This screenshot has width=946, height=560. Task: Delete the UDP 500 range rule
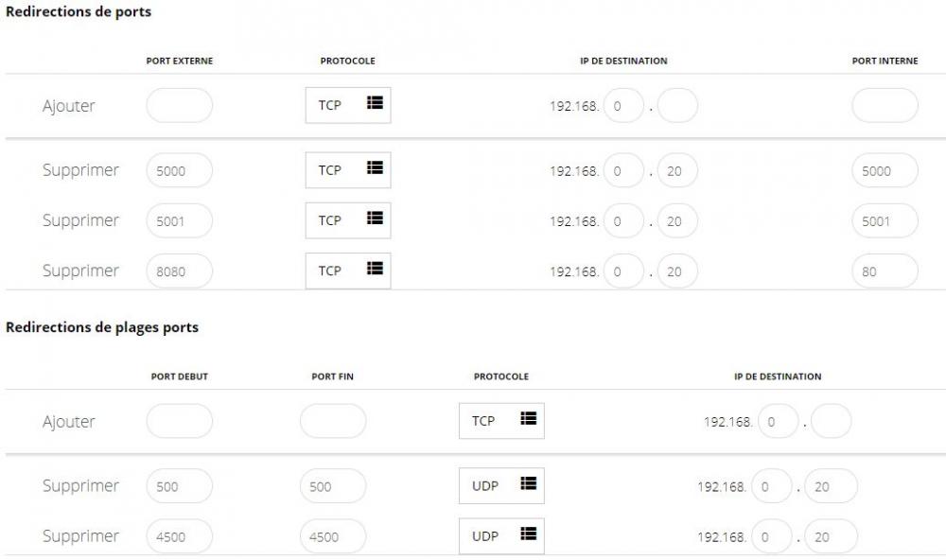pyautogui.click(x=80, y=486)
